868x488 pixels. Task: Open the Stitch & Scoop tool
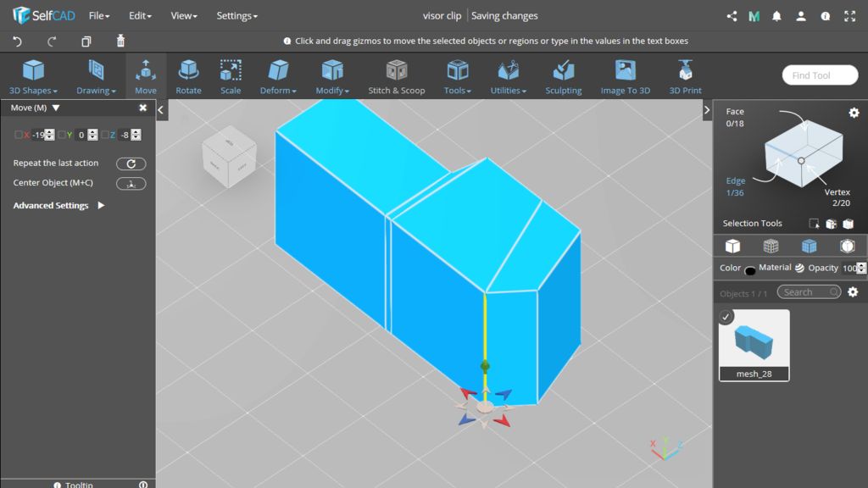[x=397, y=76]
